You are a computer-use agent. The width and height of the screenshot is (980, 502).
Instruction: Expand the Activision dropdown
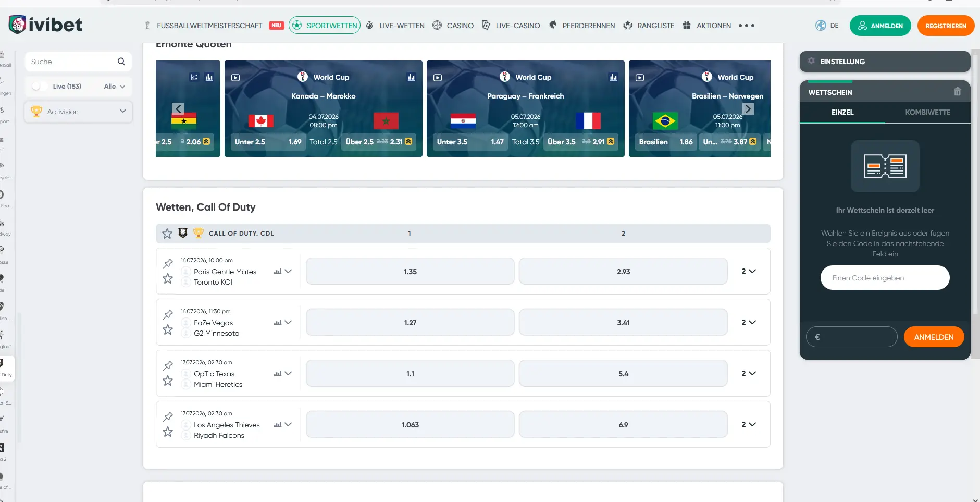pos(78,112)
